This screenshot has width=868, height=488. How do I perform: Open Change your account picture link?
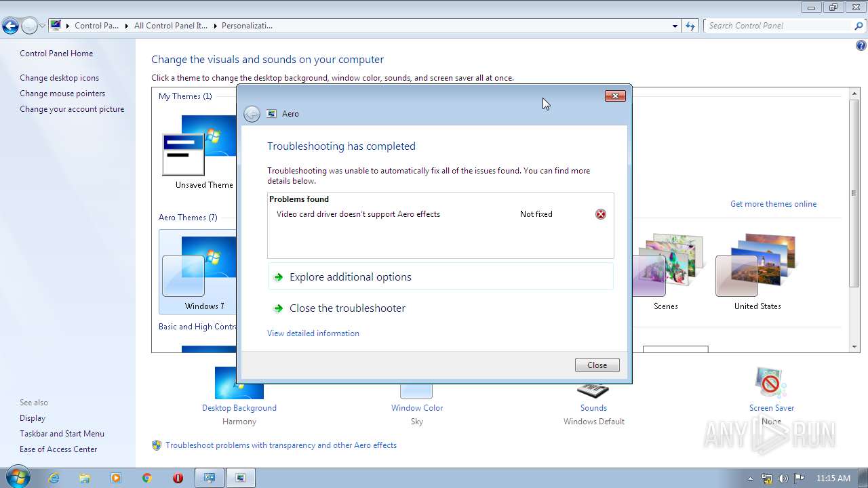tap(72, 109)
